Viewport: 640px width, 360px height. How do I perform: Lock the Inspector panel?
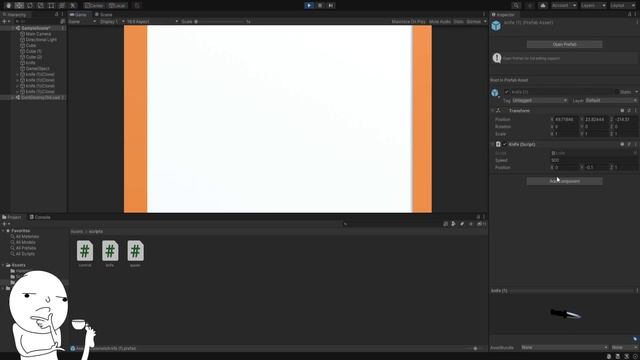coord(629,15)
